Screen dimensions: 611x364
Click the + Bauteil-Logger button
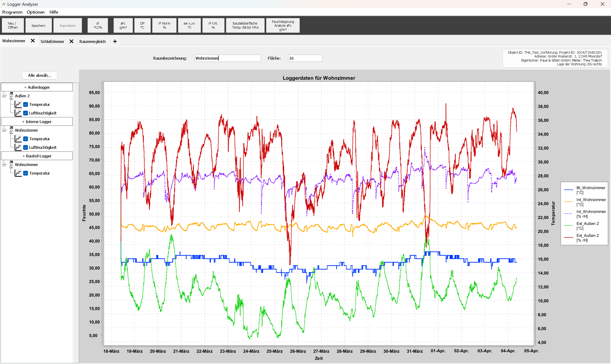[x=37, y=156]
